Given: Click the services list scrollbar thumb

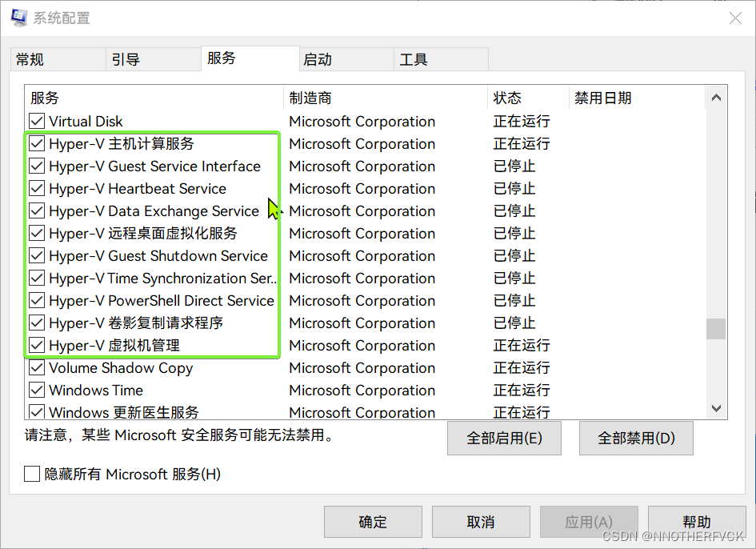Looking at the screenshot, I should (x=717, y=329).
